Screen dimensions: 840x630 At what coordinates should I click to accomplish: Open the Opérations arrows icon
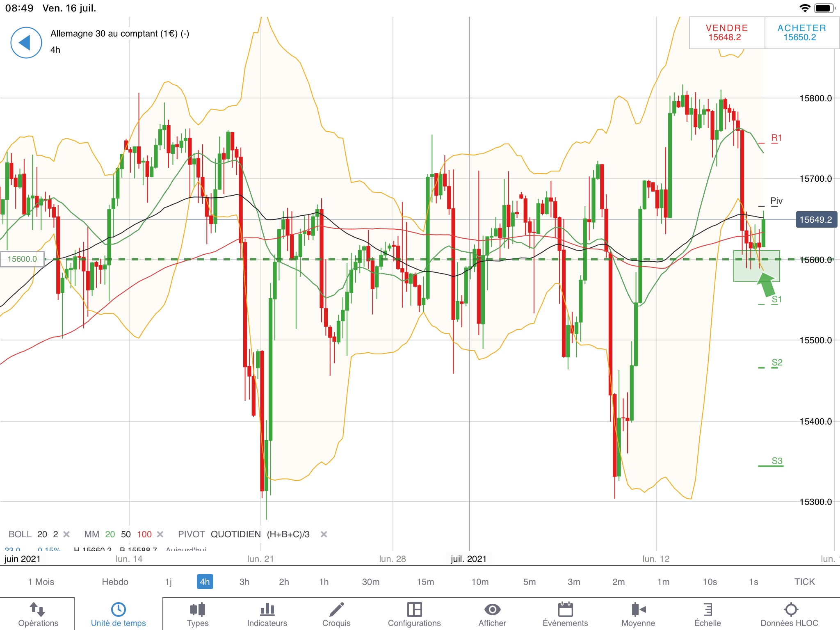[x=37, y=610]
